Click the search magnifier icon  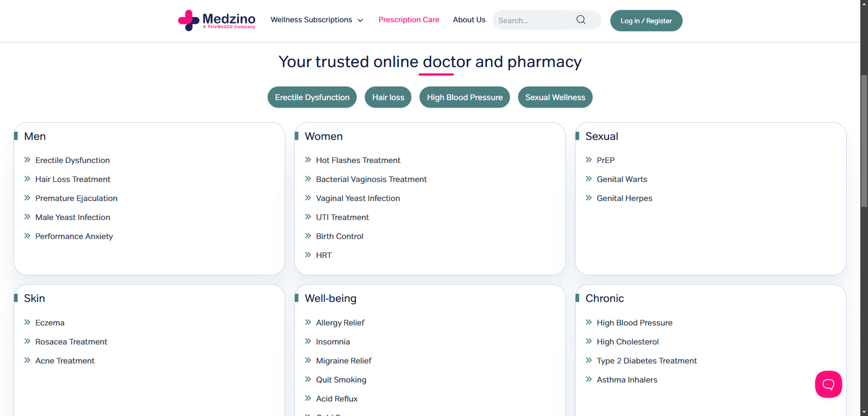click(581, 20)
